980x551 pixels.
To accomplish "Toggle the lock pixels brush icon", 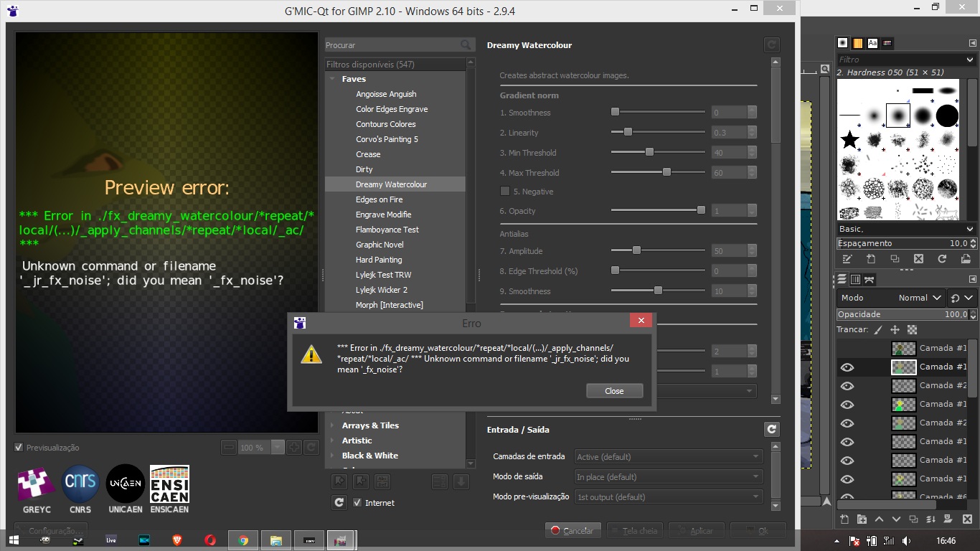I will click(879, 330).
